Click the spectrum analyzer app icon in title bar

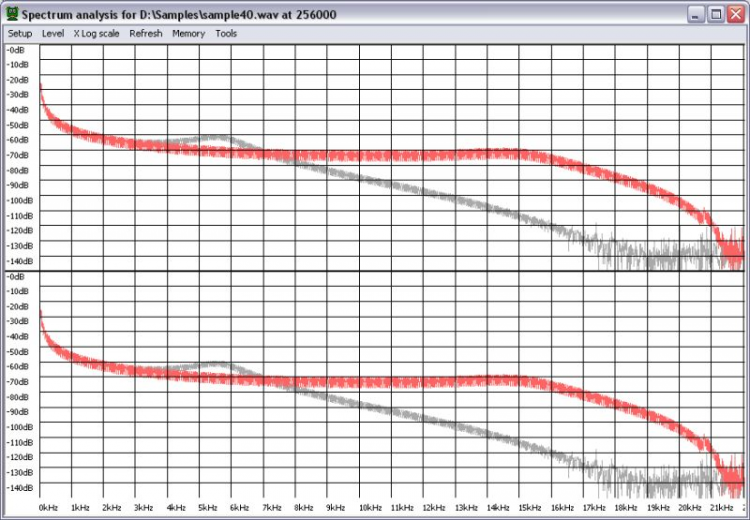(x=11, y=15)
